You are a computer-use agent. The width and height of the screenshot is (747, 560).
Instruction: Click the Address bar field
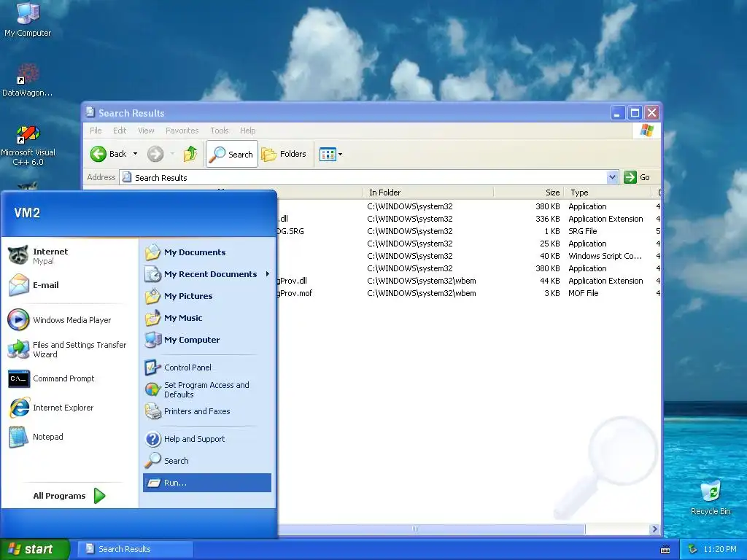coord(363,178)
